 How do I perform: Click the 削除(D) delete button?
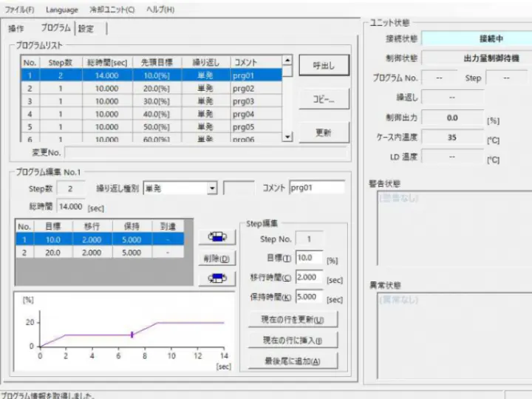coord(217,259)
